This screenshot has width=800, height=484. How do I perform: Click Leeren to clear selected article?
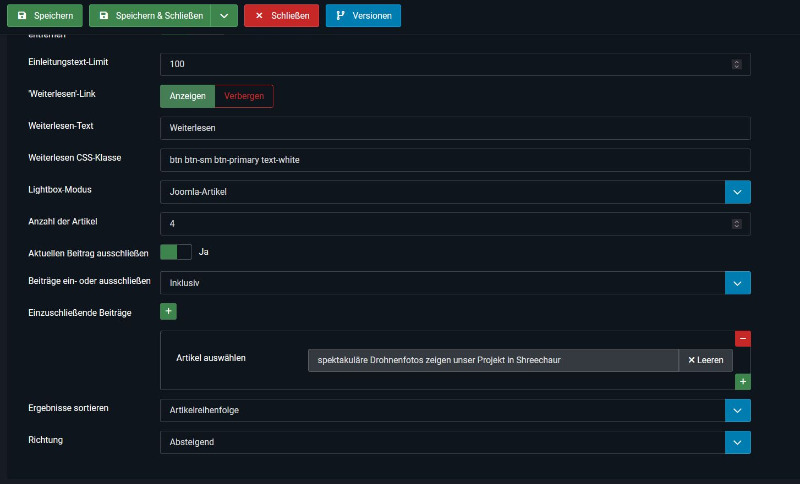[705, 360]
